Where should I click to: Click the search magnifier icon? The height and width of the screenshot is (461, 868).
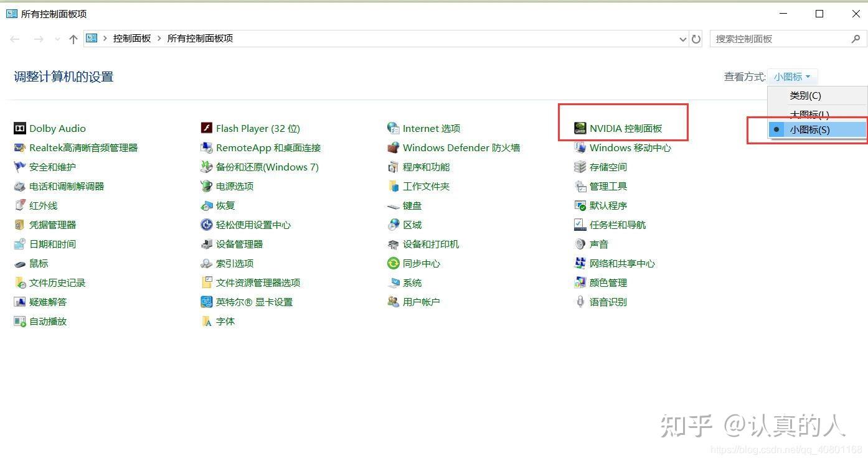856,39
